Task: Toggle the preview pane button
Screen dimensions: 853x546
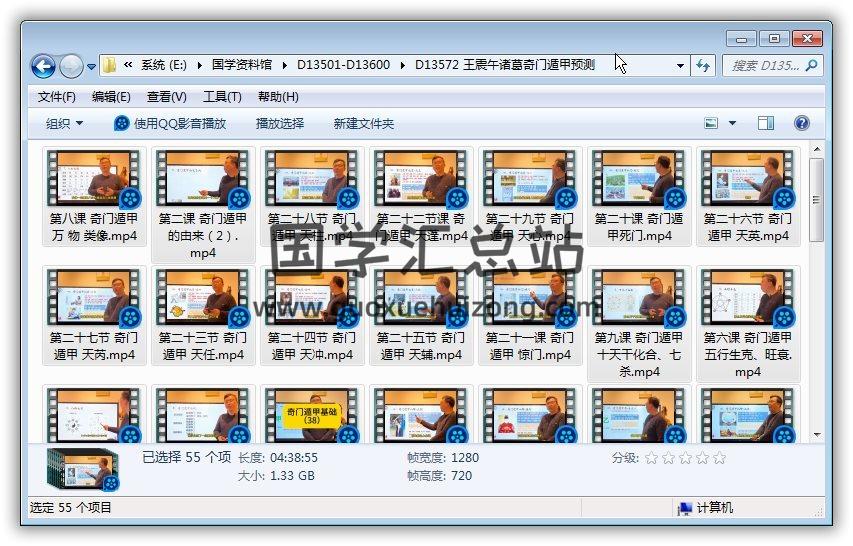Action: (x=766, y=123)
